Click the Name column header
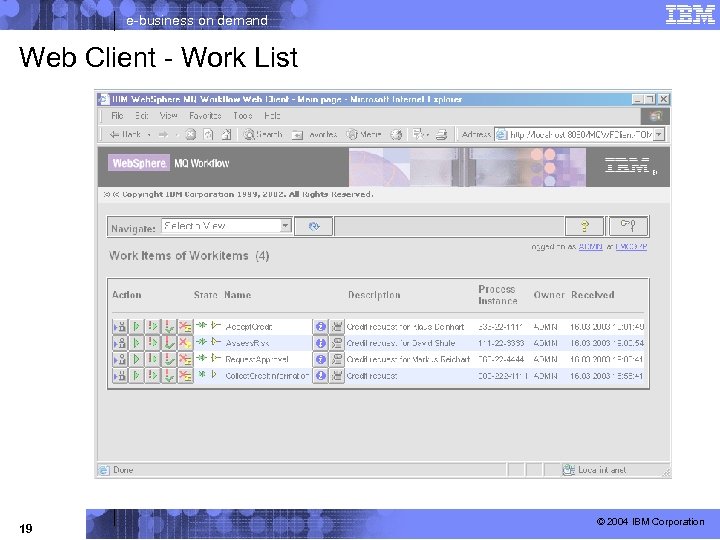 coord(237,295)
